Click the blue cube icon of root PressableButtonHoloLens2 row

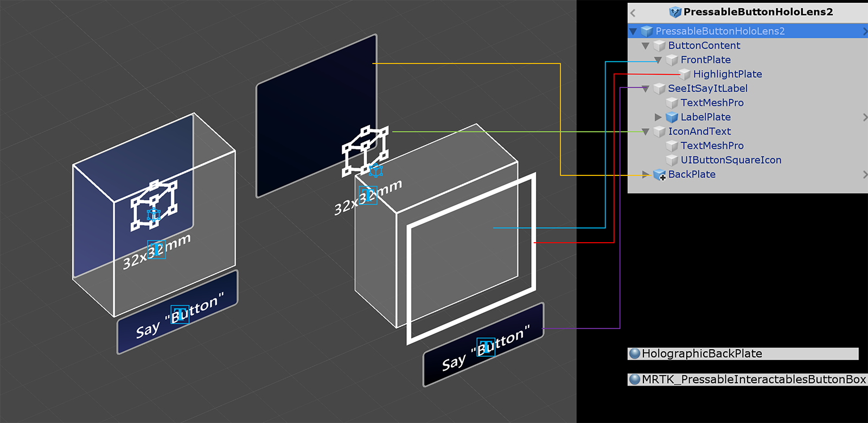coord(647,31)
